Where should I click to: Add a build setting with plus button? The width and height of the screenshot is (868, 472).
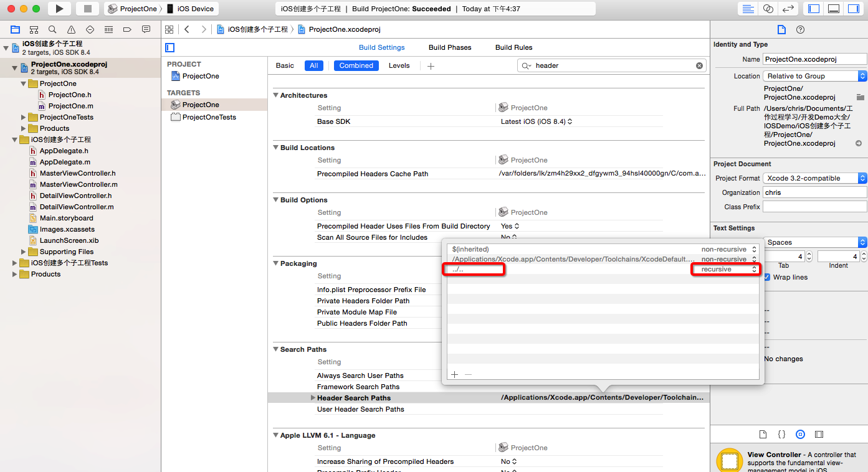click(x=431, y=65)
